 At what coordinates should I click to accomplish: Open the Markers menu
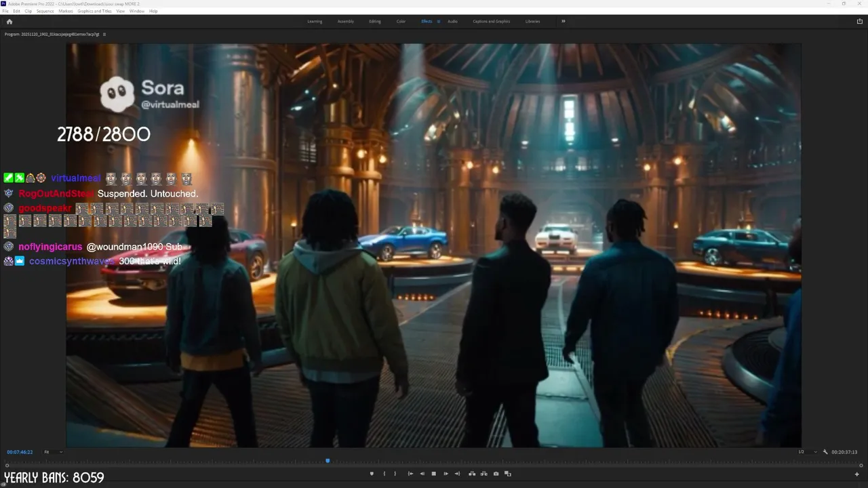[x=66, y=11]
